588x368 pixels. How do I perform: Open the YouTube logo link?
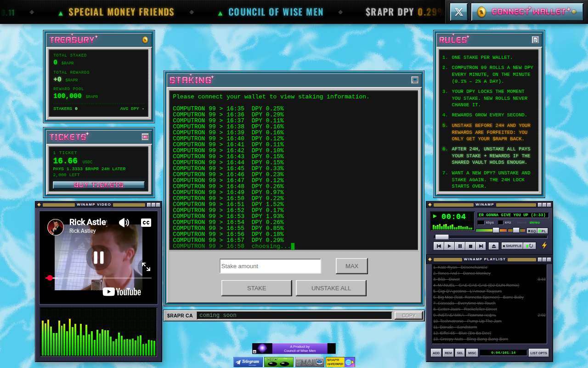(x=122, y=292)
